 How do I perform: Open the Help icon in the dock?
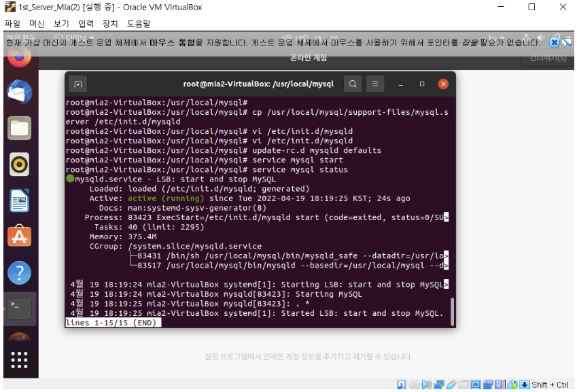pos(19,272)
